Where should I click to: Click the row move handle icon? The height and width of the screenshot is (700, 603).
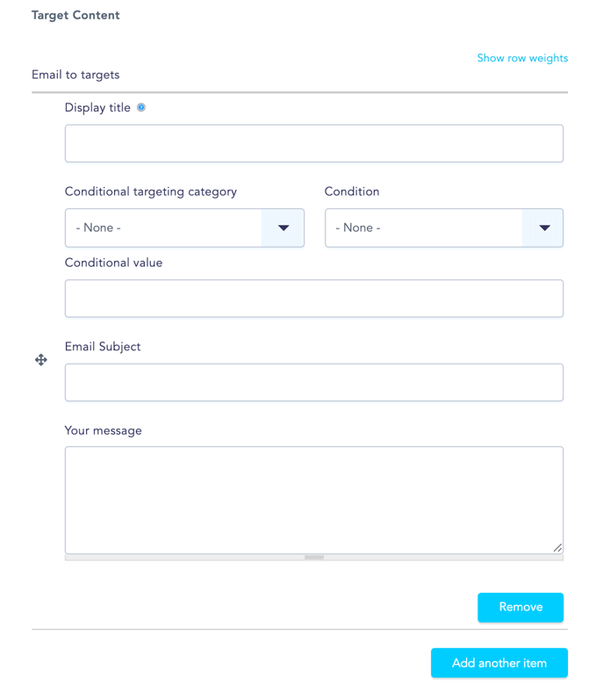(x=41, y=360)
